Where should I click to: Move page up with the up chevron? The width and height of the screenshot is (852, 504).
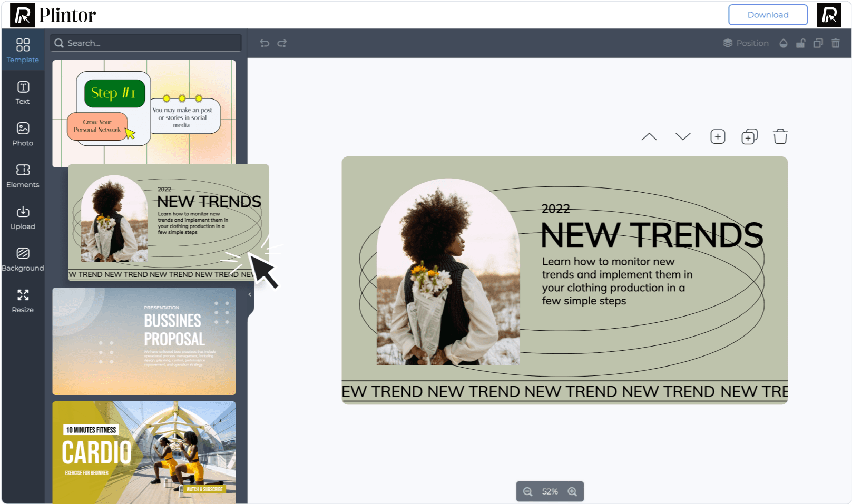(649, 137)
